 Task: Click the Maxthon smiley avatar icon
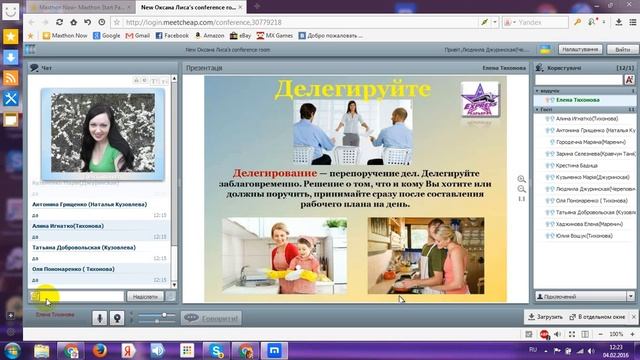tap(11, 11)
